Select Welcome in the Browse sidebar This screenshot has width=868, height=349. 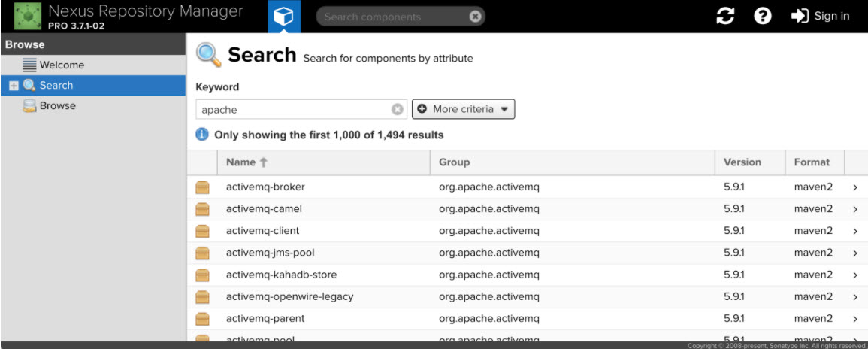click(62, 65)
